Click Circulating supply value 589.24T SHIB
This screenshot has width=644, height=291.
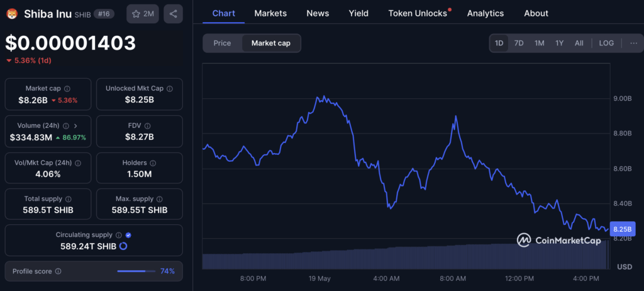click(x=88, y=246)
